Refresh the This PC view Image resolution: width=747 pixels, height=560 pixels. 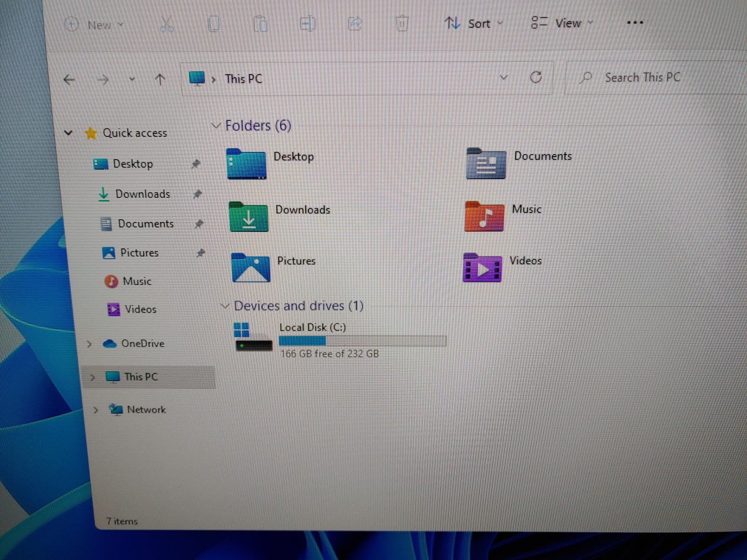pos(536,77)
